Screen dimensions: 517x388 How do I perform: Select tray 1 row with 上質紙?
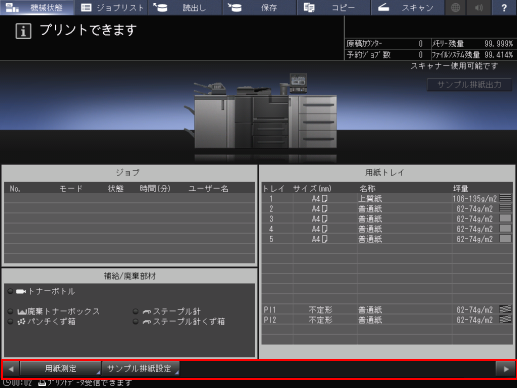tap(387, 199)
